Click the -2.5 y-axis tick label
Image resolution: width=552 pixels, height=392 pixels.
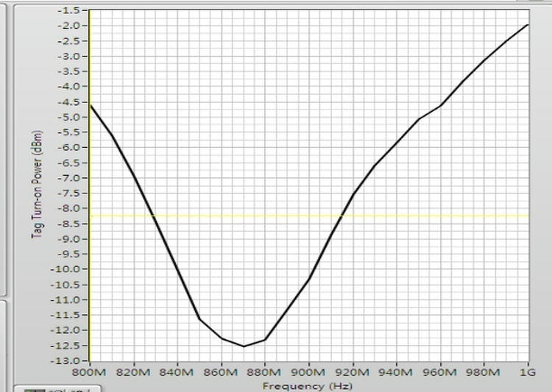pos(69,41)
